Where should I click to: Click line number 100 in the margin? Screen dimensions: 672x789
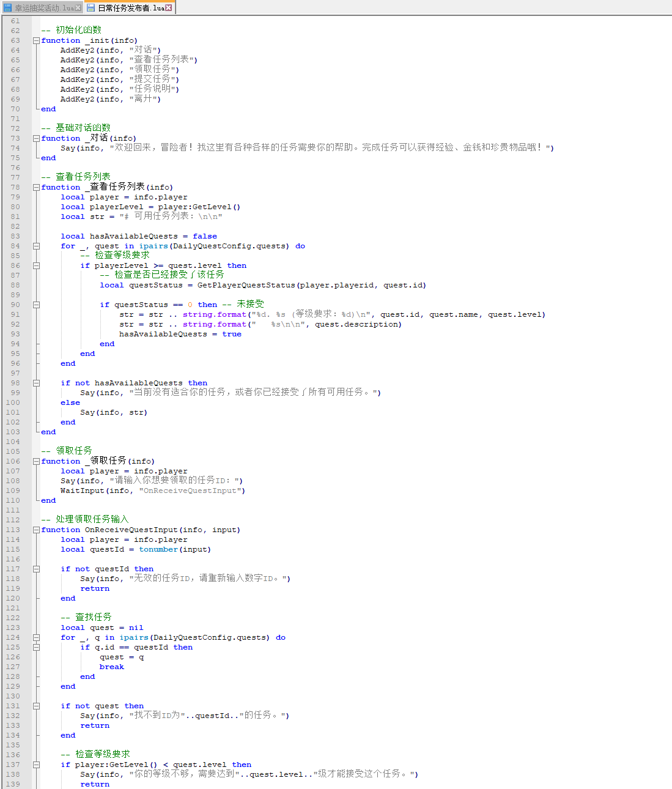(13, 402)
